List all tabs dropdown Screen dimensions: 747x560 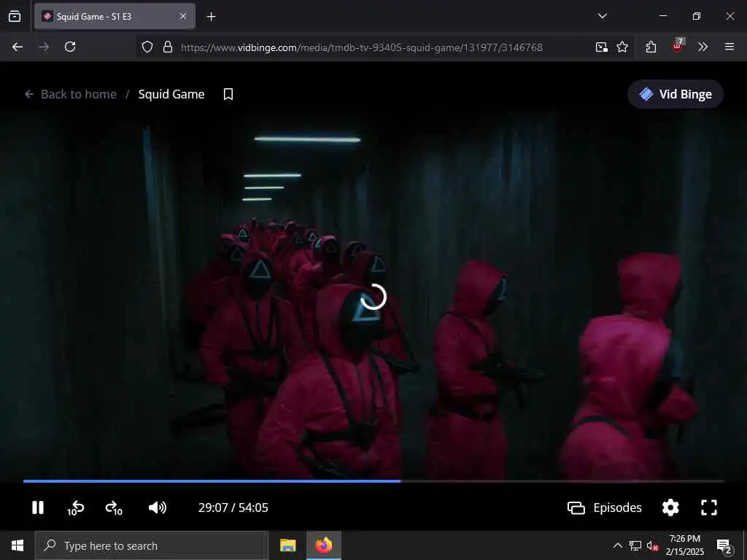pos(602,16)
